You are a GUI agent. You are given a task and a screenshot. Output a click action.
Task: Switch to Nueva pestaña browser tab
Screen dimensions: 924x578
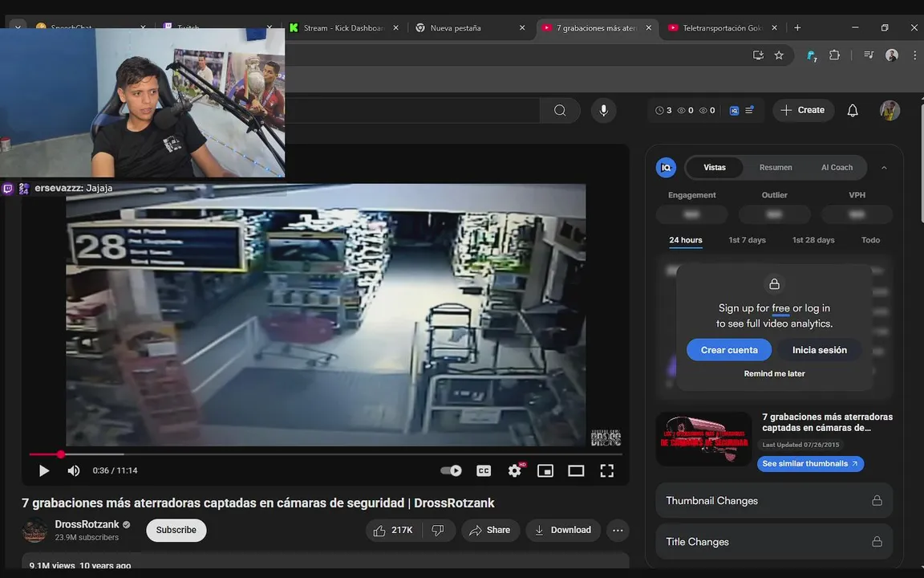[x=456, y=28]
